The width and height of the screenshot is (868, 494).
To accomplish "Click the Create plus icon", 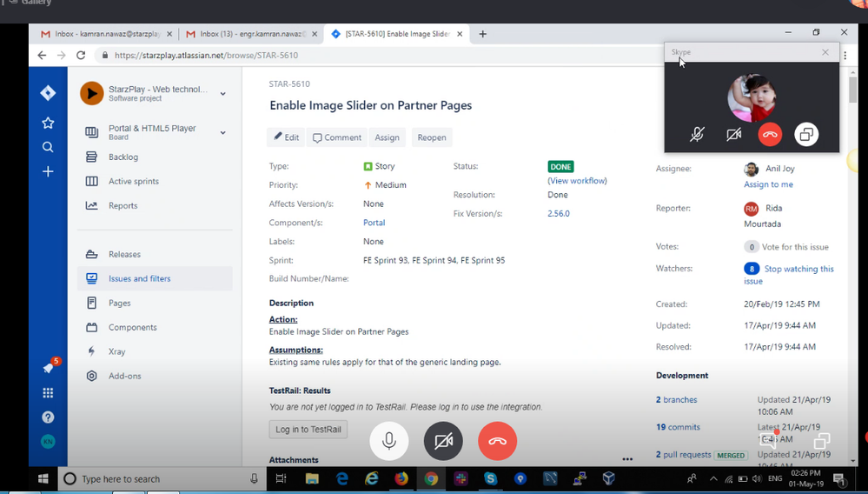I will [x=48, y=171].
